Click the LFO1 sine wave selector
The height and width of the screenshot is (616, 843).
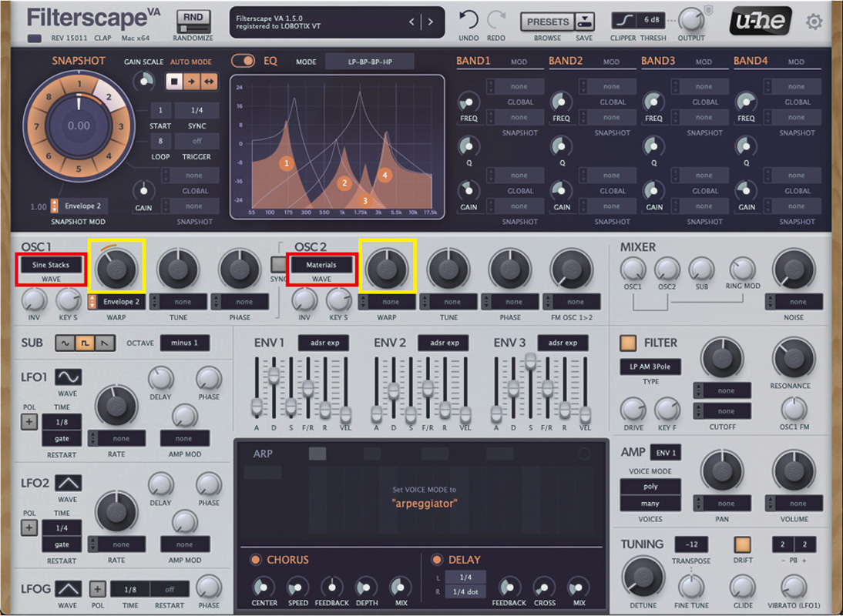69,377
